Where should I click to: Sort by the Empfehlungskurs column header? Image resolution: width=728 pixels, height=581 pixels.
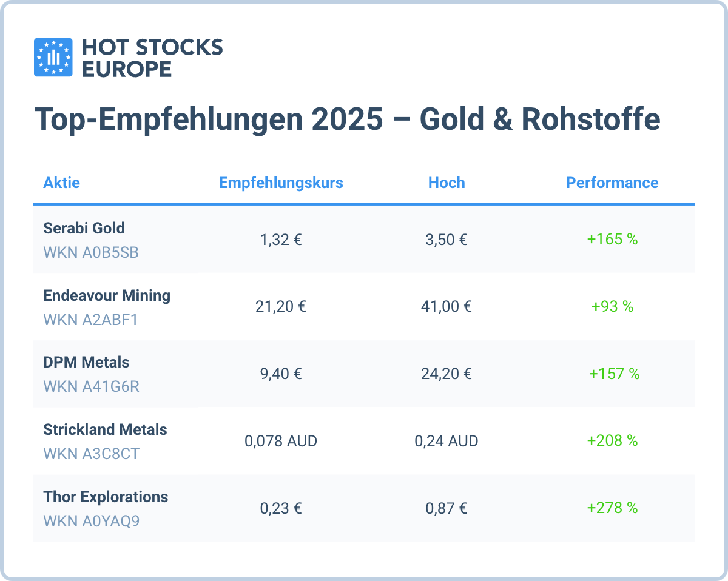[x=281, y=183]
